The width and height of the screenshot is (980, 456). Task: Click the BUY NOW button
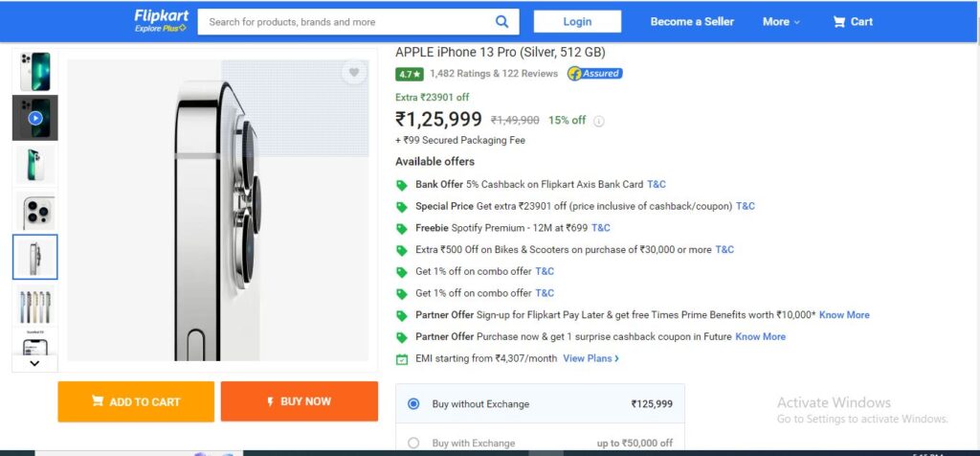tap(300, 401)
